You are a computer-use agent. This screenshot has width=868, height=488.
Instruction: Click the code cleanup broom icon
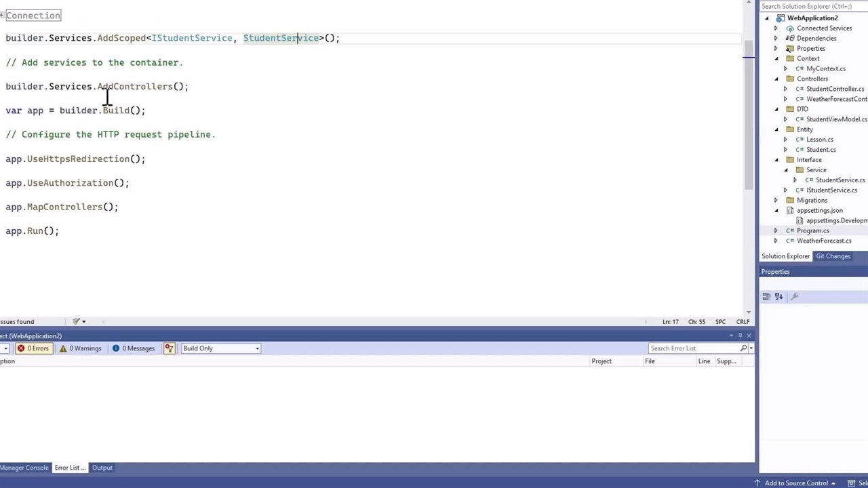[76, 321]
